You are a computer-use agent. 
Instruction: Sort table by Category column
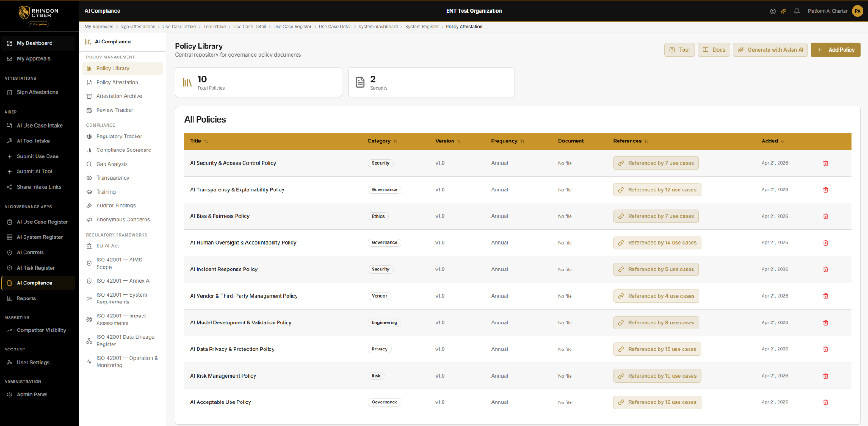382,141
